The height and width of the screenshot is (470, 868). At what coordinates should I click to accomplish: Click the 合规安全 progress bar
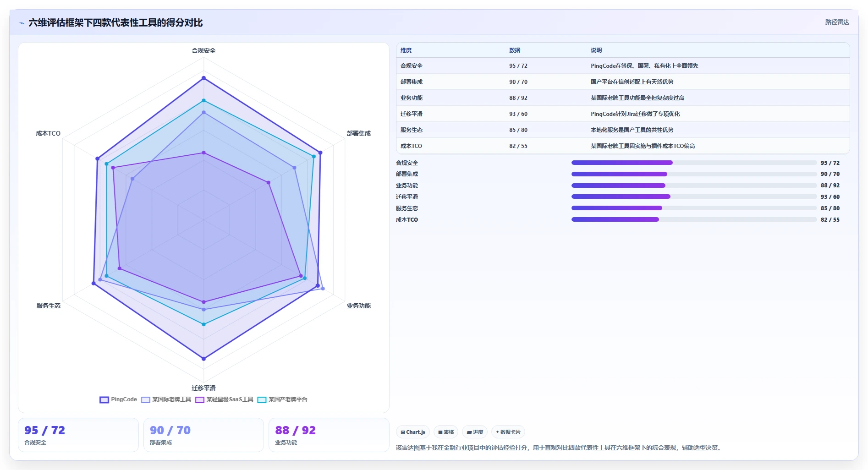694,163
